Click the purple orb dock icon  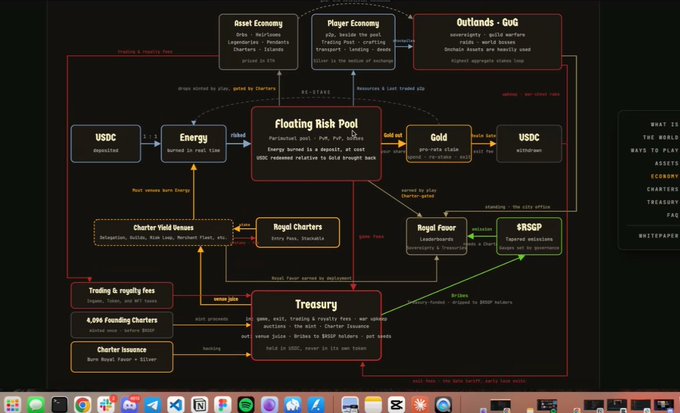click(269, 405)
